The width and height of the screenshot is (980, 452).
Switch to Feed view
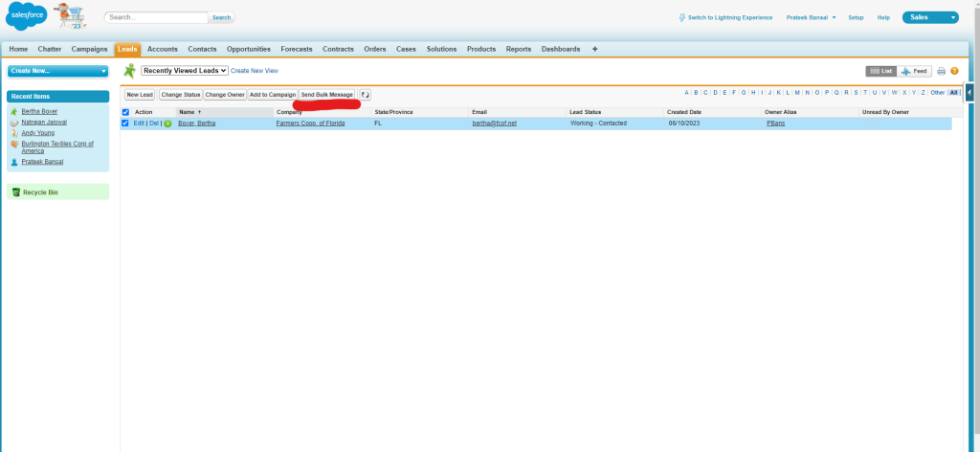(914, 71)
